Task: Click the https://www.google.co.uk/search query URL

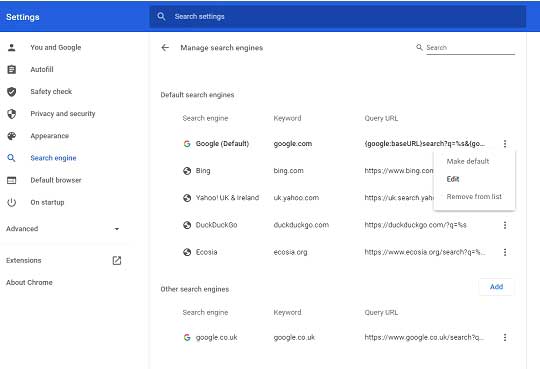Action: [424, 337]
